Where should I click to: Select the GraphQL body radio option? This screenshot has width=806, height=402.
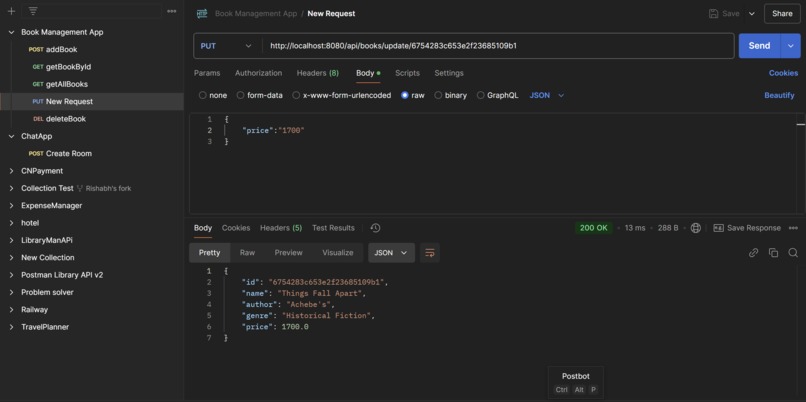(481, 95)
